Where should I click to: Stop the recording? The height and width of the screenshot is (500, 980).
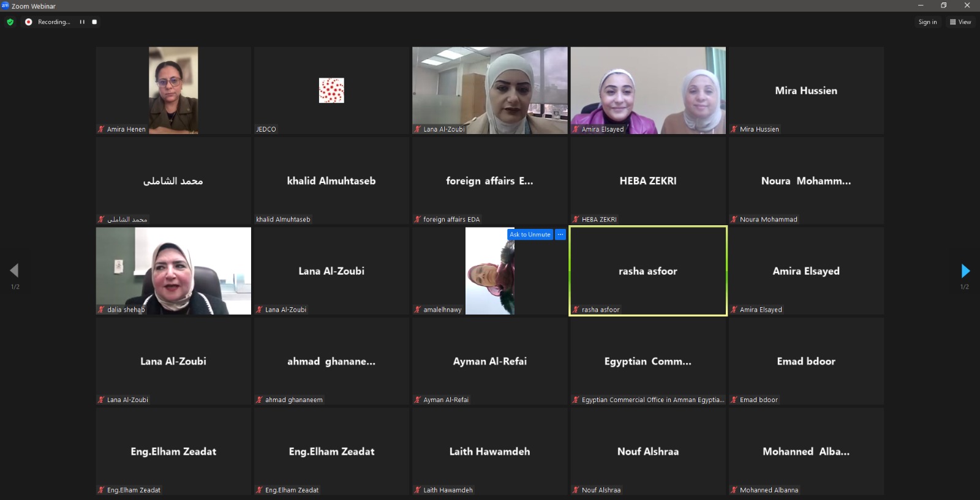click(94, 22)
